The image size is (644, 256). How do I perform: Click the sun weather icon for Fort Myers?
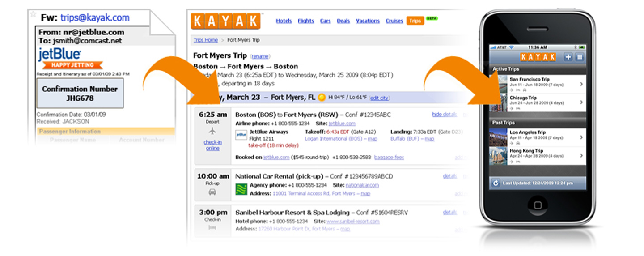coord(322,98)
